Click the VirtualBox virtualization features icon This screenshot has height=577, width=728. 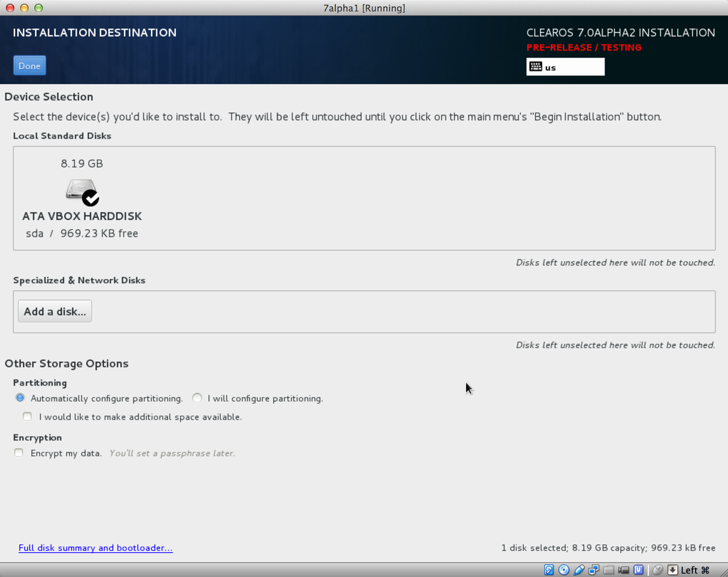click(x=639, y=570)
